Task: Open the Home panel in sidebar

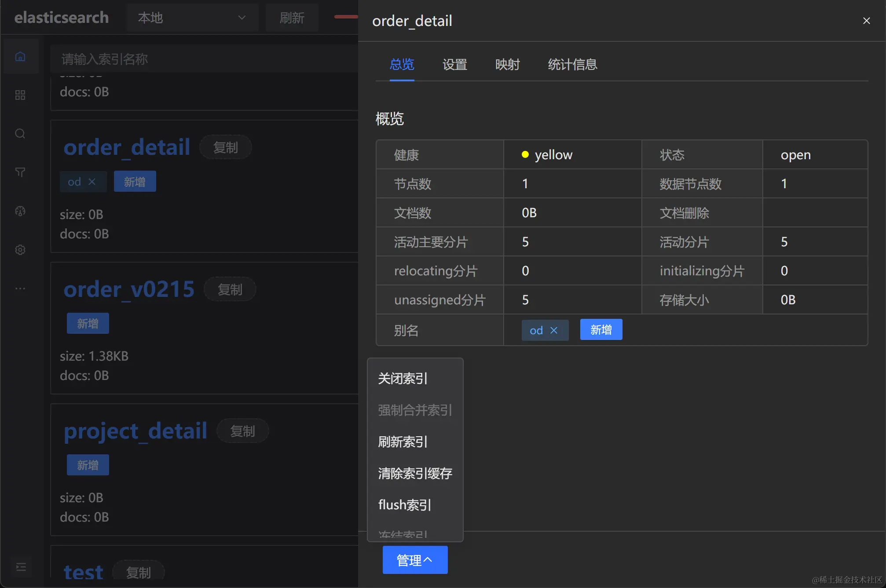Action: (20, 56)
